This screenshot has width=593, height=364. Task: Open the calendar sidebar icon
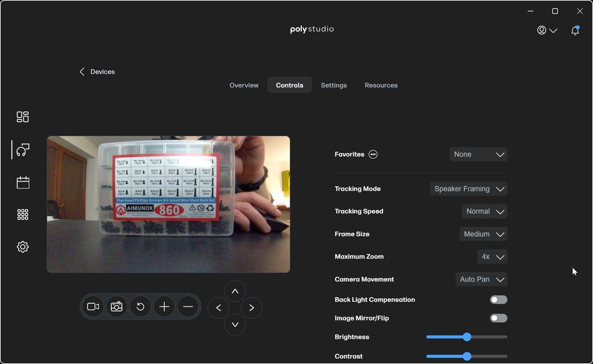(x=23, y=183)
